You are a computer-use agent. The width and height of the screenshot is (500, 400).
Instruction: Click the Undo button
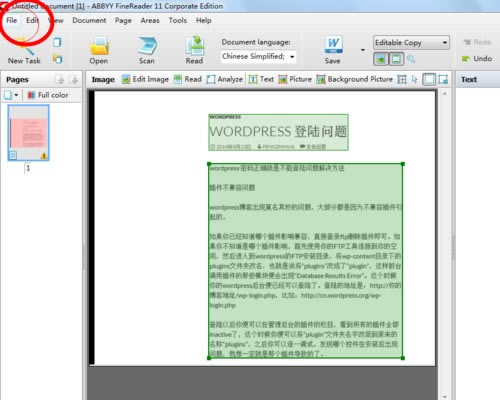pyautogui.click(x=477, y=59)
